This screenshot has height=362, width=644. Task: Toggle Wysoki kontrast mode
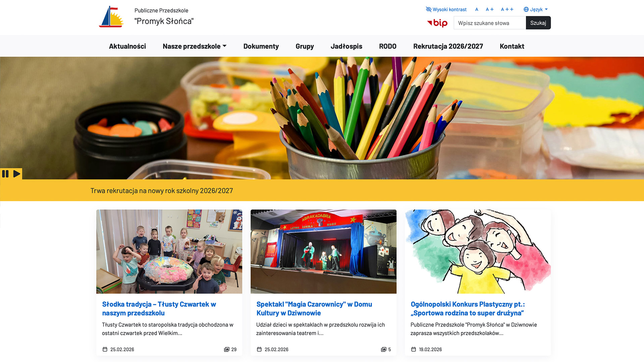(x=446, y=9)
